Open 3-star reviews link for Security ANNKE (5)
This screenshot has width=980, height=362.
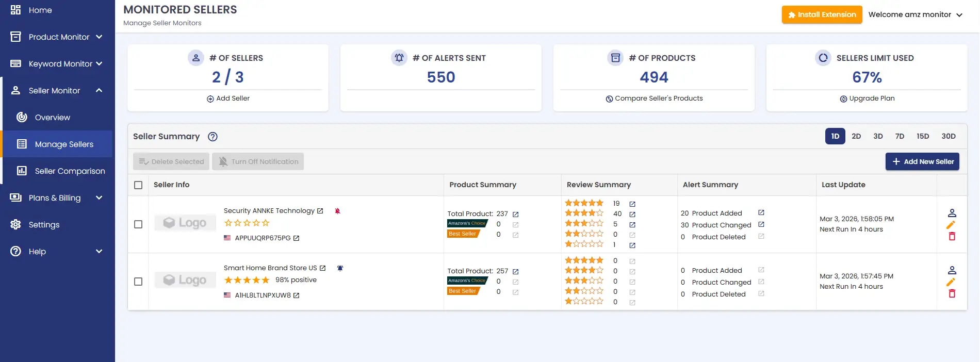click(x=632, y=224)
